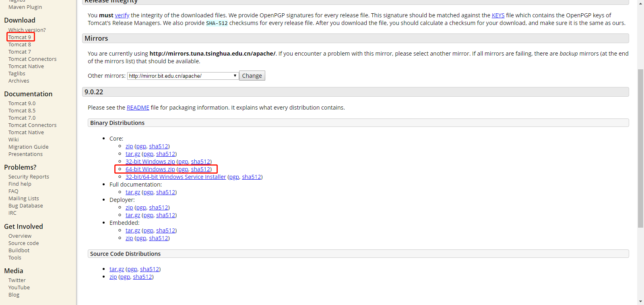Open the Presentations link
Viewport: 644px width, 305px height.
[x=25, y=154]
